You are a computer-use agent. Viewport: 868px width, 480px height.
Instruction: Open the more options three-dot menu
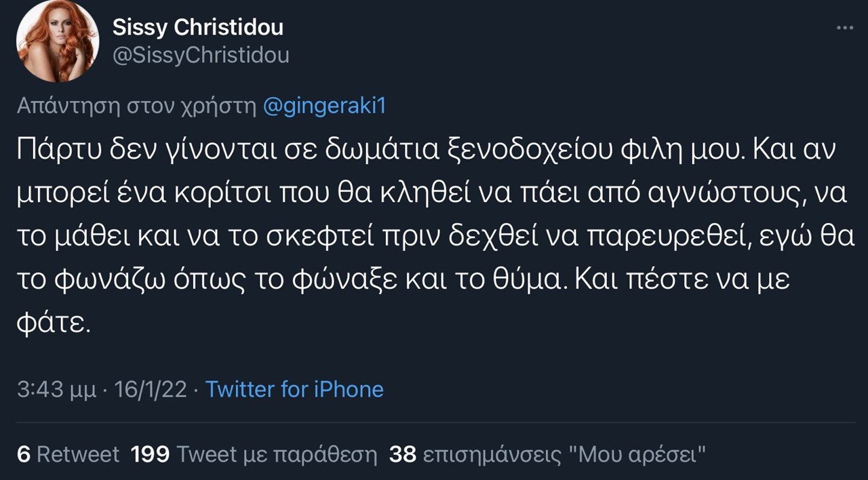844,28
